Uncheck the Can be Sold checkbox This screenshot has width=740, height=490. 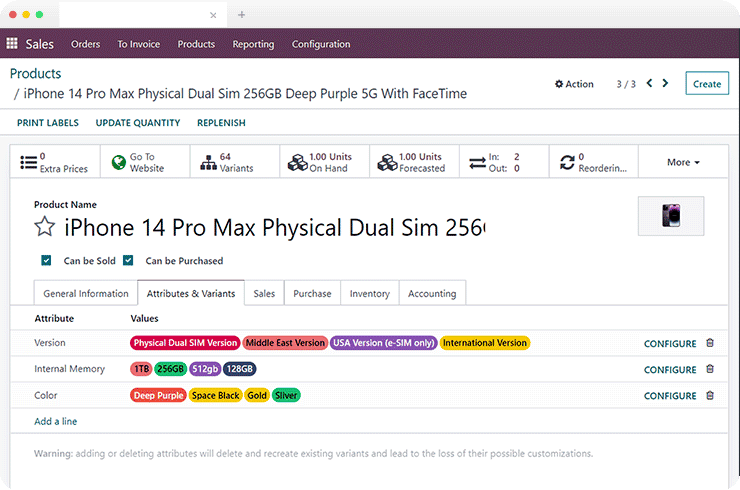[46, 261]
